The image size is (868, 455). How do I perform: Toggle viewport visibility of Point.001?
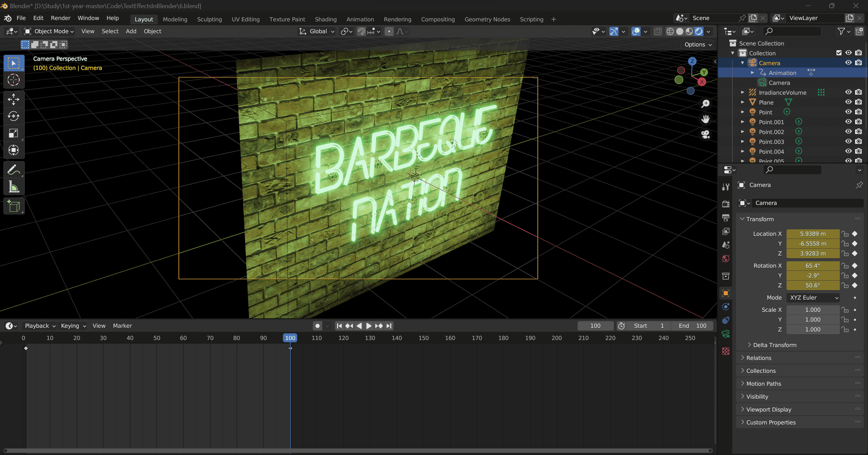848,122
